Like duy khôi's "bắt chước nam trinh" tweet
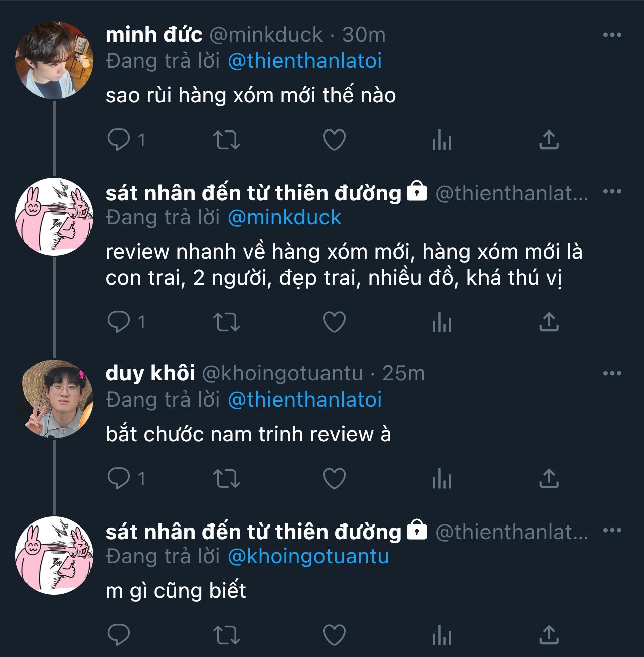Image resolution: width=644 pixels, height=657 pixels. coord(334,479)
